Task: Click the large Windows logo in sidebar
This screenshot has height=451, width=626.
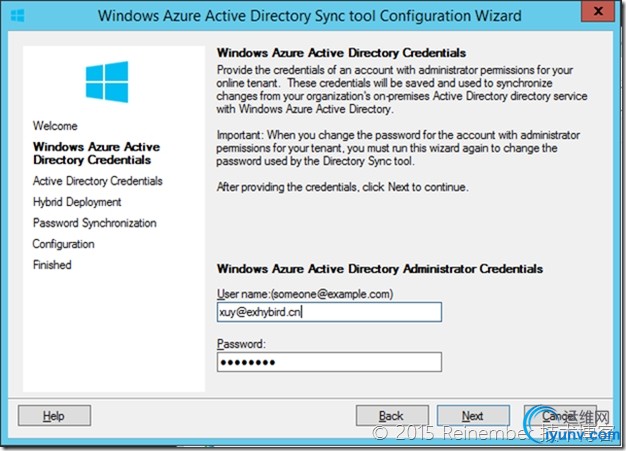Action: [x=107, y=82]
